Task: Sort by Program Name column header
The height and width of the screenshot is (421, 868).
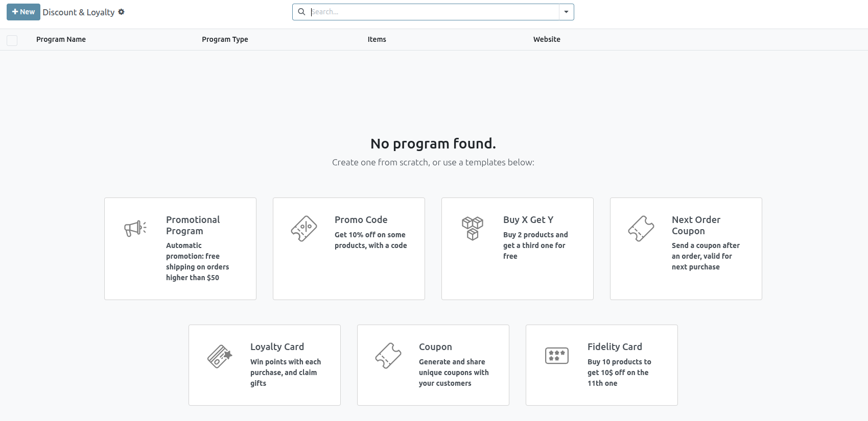Action: pyautogui.click(x=61, y=39)
